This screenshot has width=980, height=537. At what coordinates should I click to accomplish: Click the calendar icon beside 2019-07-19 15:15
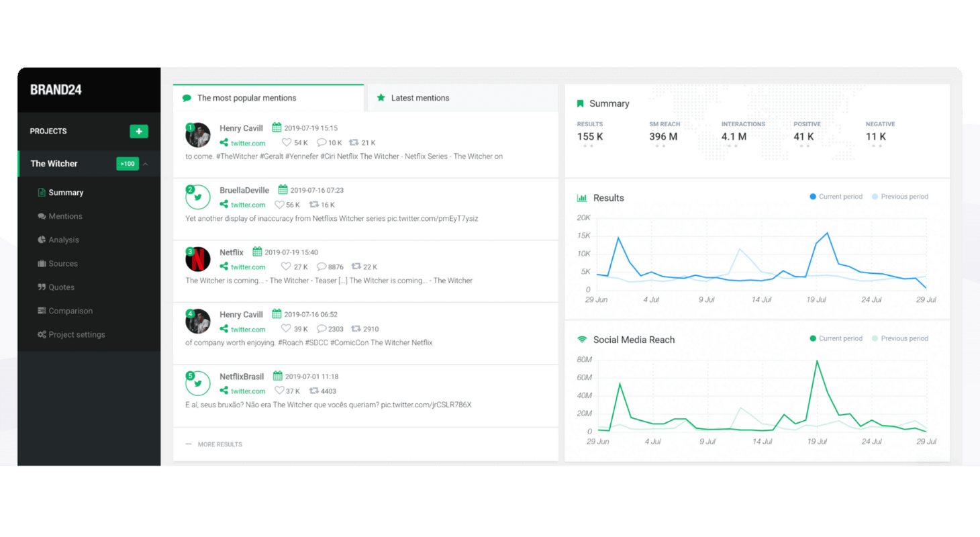(x=277, y=128)
